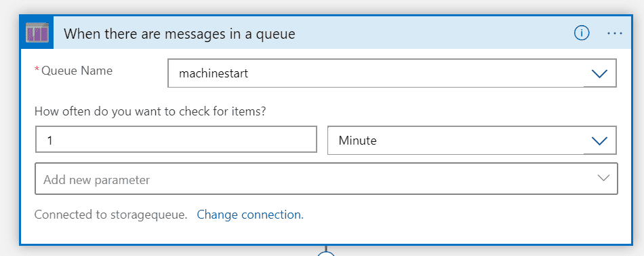
Task: Click the insert step circle below card
Action: click(327, 254)
